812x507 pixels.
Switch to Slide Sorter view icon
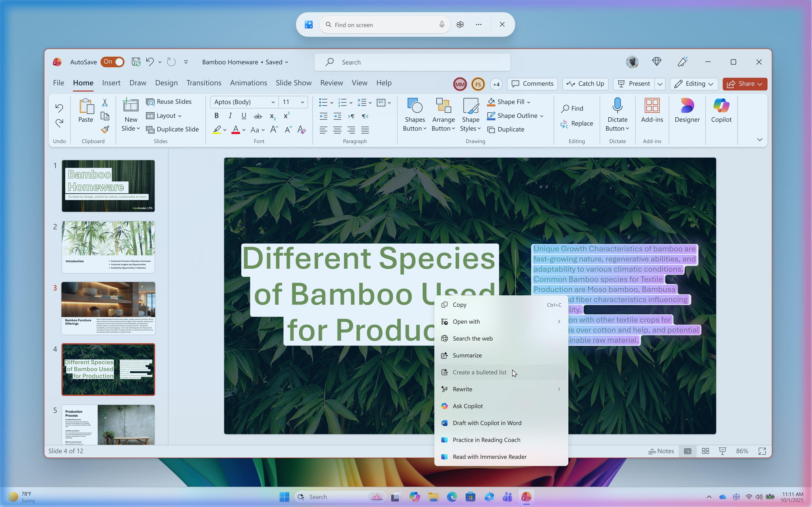point(705,451)
